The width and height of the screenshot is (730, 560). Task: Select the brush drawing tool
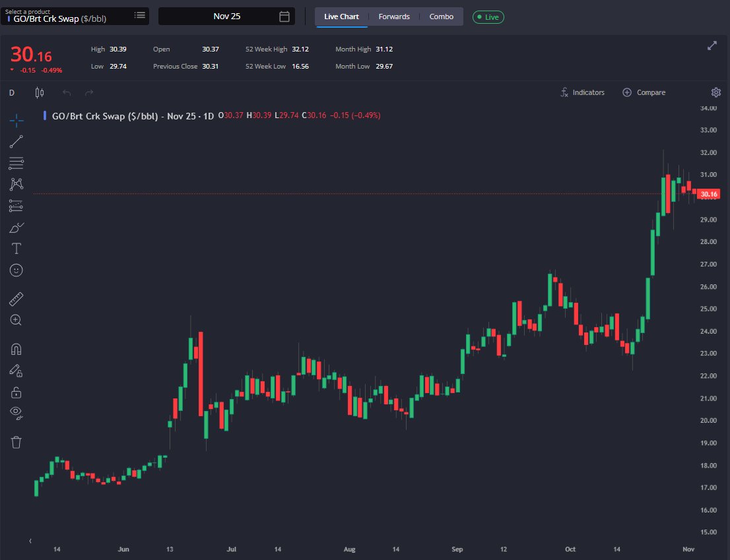point(17,228)
